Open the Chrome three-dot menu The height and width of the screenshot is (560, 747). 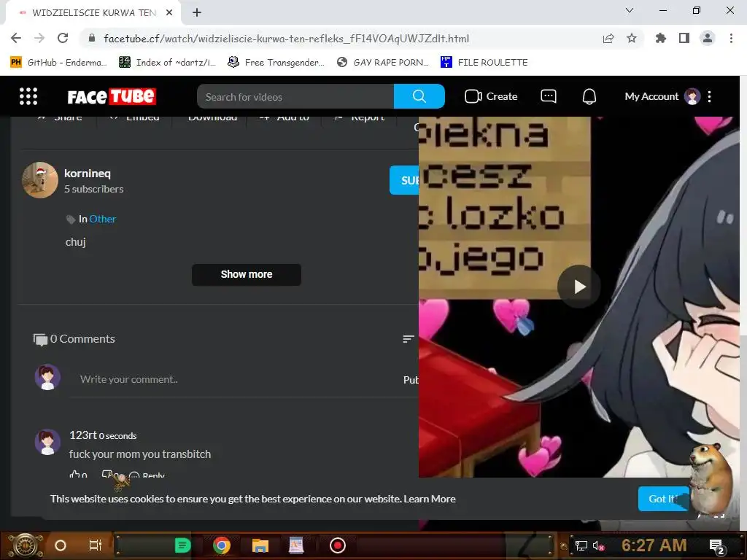click(731, 38)
